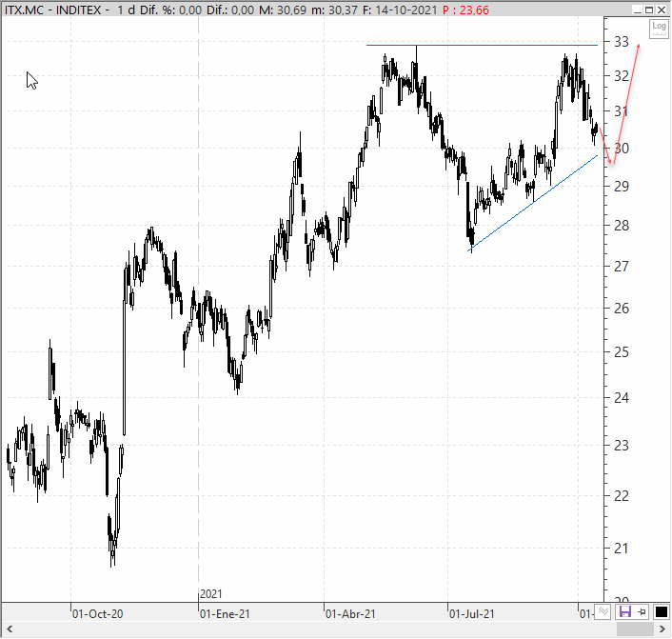Click the horizontal scrollbar right arrow
Image resolution: width=672 pixels, height=639 pixels.
coord(662,629)
